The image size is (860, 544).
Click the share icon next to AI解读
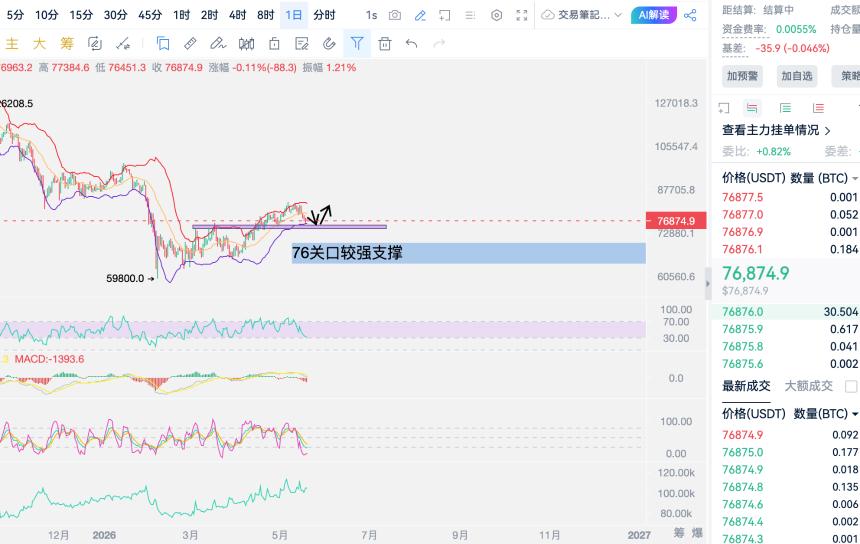pos(691,15)
